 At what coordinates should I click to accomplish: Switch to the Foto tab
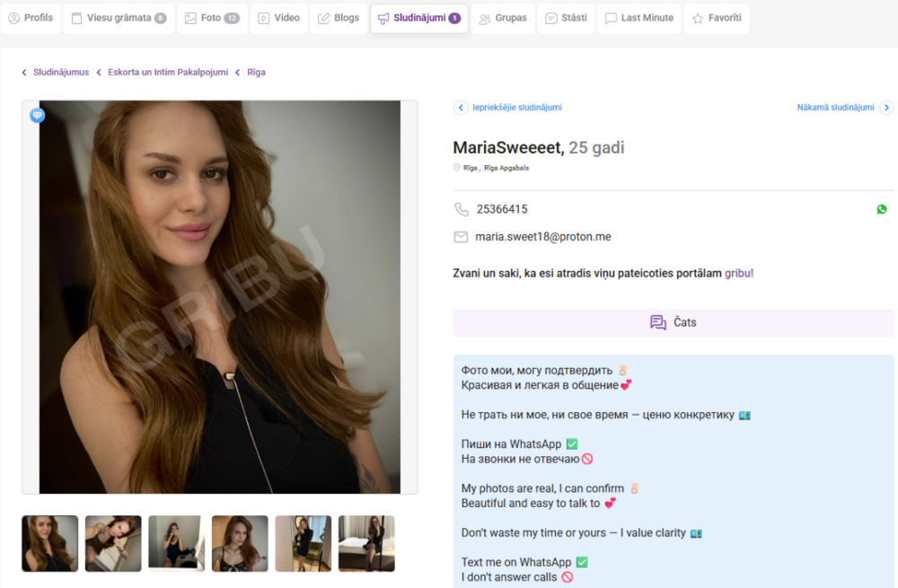click(x=212, y=18)
